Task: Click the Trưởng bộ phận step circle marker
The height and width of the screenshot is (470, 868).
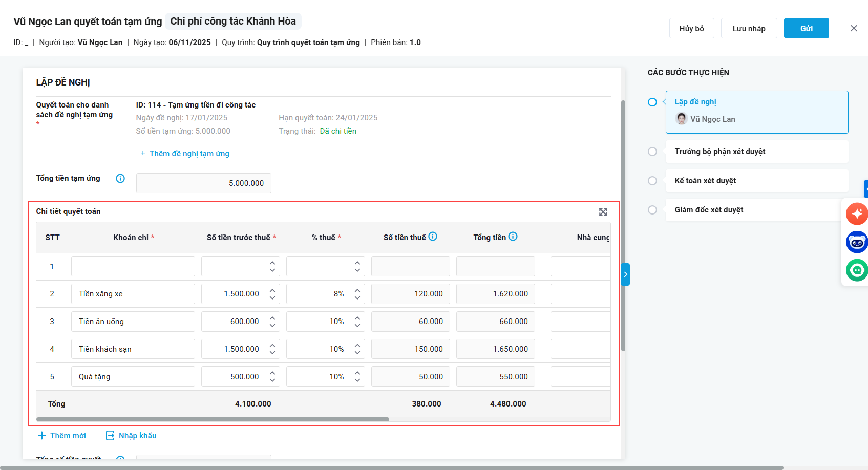Action: 652,152
